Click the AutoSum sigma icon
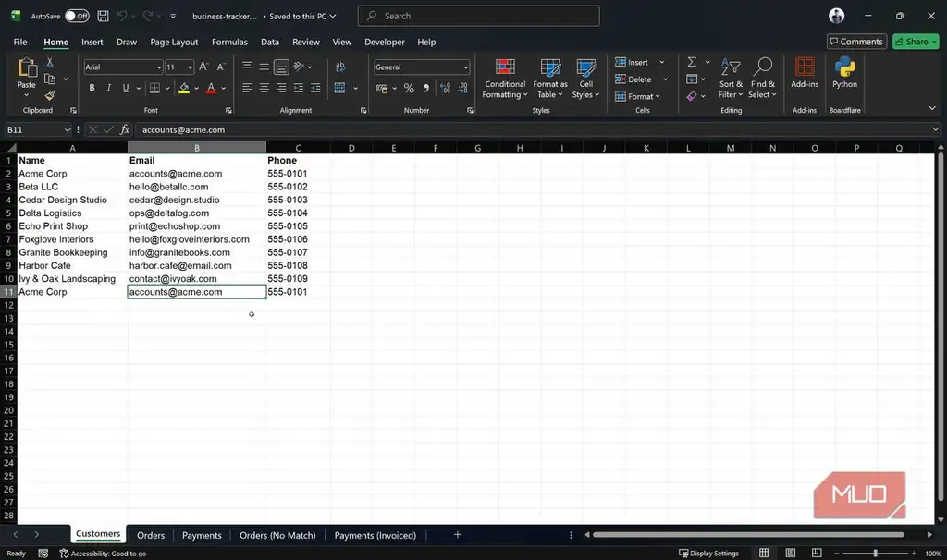 click(x=692, y=62)
